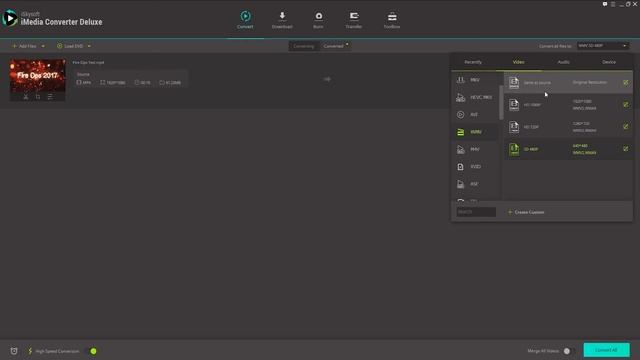Select the XVID format icon
The image size is (640, 360).
pos(460,167)
